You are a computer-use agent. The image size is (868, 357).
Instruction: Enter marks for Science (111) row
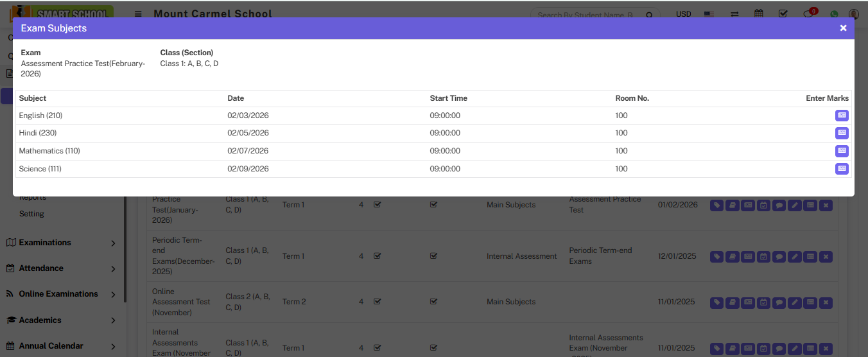(x=841, y=169)
